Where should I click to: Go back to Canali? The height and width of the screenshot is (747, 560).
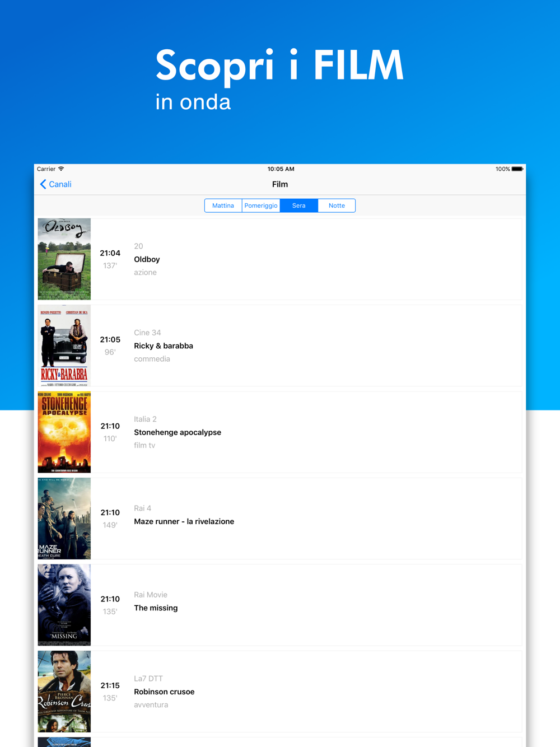point(55,184)
